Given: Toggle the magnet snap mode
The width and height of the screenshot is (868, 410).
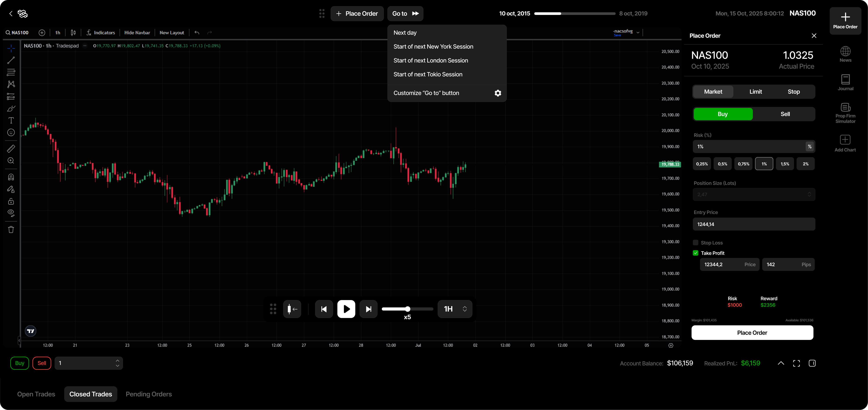Looking at the screenshot, I should coord(11,177).
